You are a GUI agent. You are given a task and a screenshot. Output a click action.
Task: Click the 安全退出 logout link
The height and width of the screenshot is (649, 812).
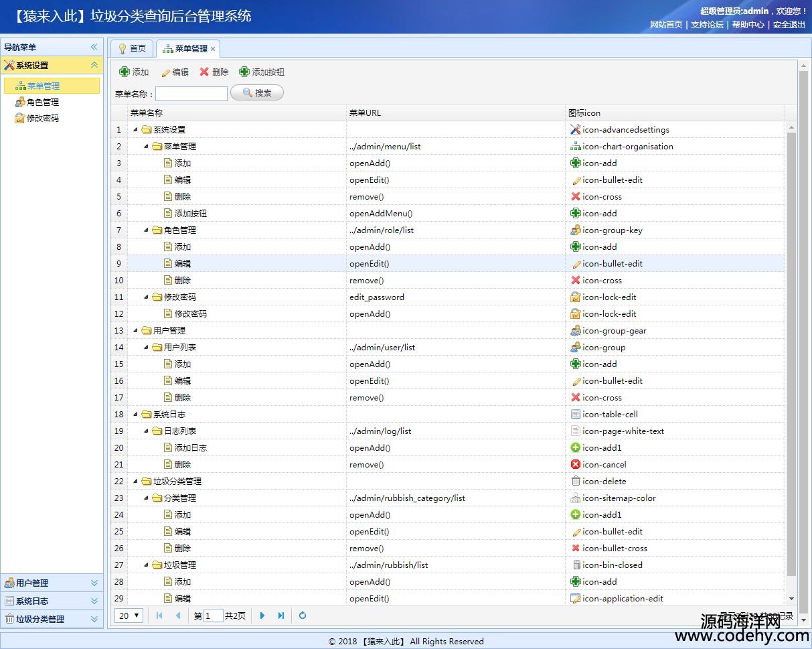pos(789,24)
